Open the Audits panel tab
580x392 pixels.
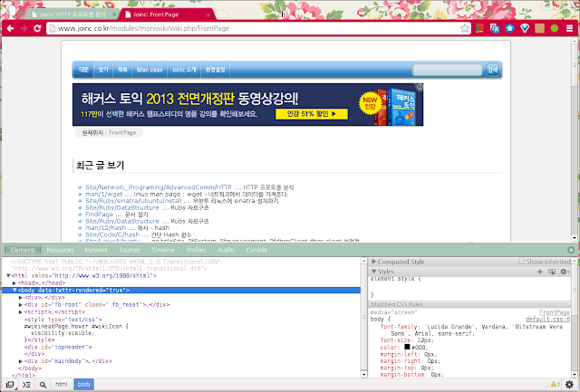point(226,250)
